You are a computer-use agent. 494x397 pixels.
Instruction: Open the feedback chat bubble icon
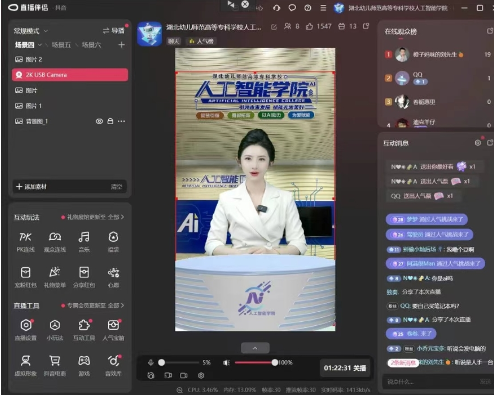point(292,8)
